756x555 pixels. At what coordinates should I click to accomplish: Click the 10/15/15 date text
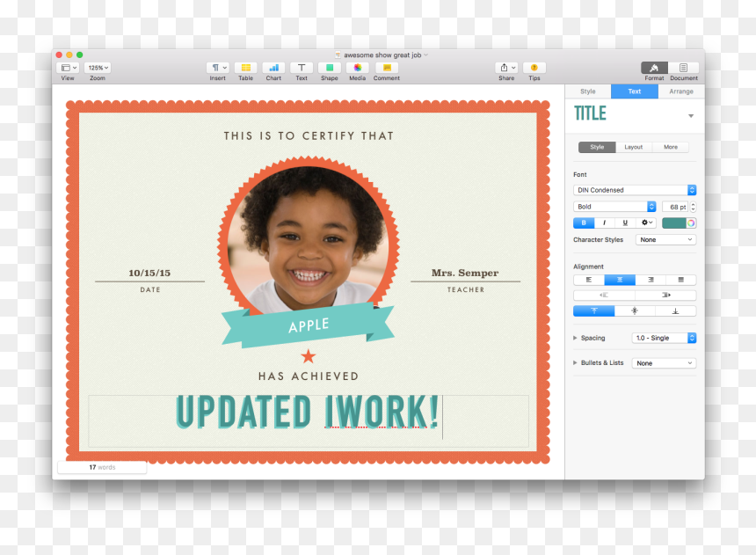[149, 273]
